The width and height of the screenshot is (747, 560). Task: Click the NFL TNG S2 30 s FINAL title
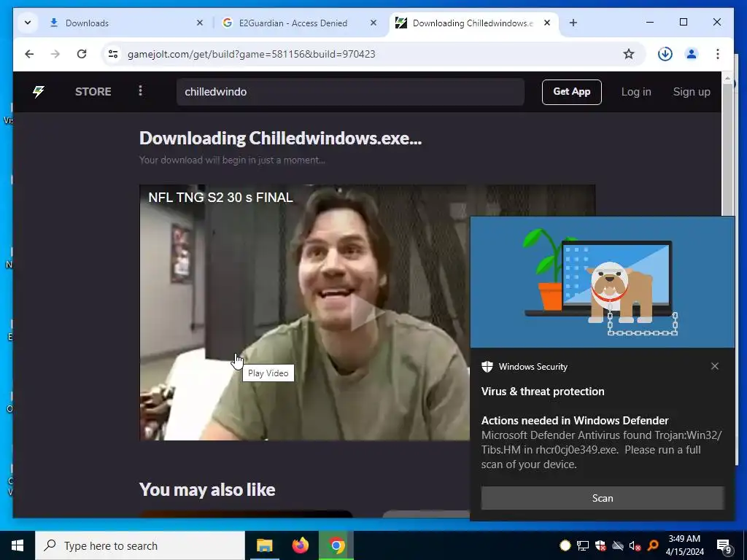coord(220,197)
